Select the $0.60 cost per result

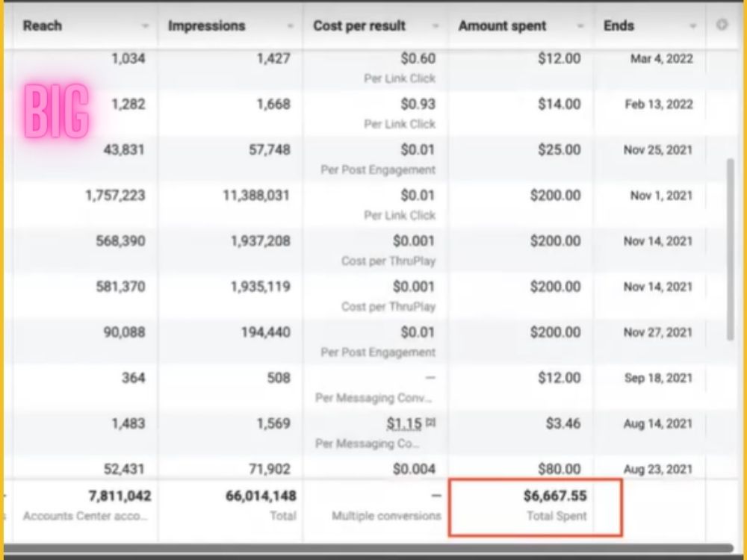tap(418, 58)
